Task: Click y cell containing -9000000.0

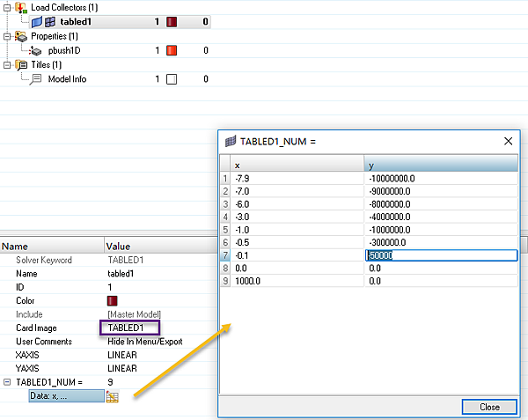Action: tap(441, 191)
